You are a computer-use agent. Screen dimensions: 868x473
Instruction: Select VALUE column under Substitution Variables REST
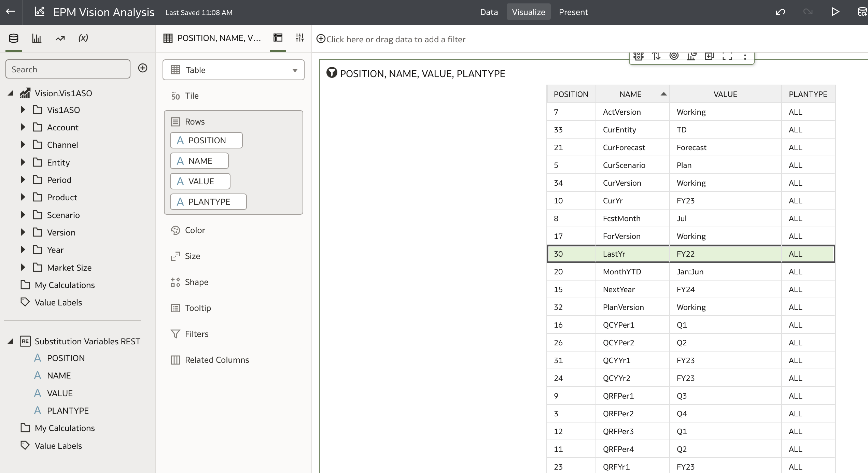pos(60,393)
